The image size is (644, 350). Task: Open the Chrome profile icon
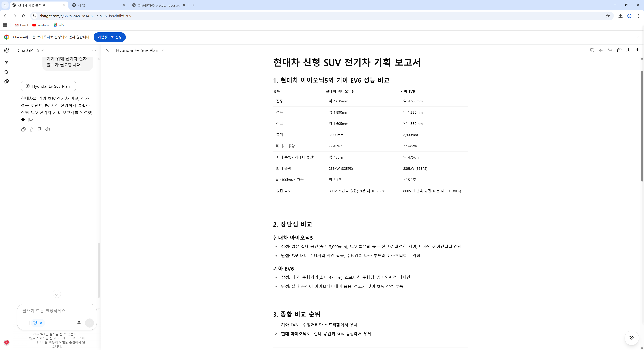[x=630, y=16]
